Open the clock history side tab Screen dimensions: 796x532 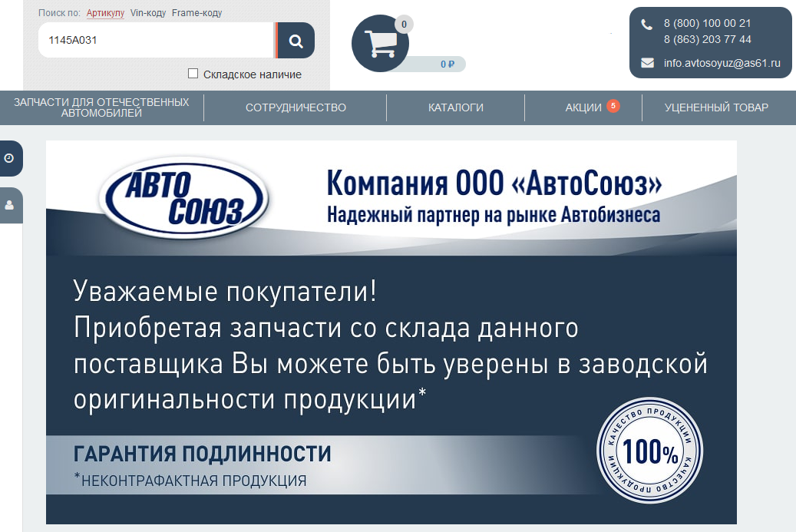click(x=10, y=158)
